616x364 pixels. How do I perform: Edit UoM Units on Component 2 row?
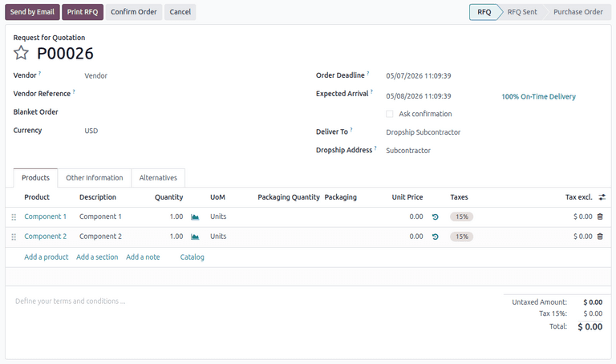click(x=218, y=237)
